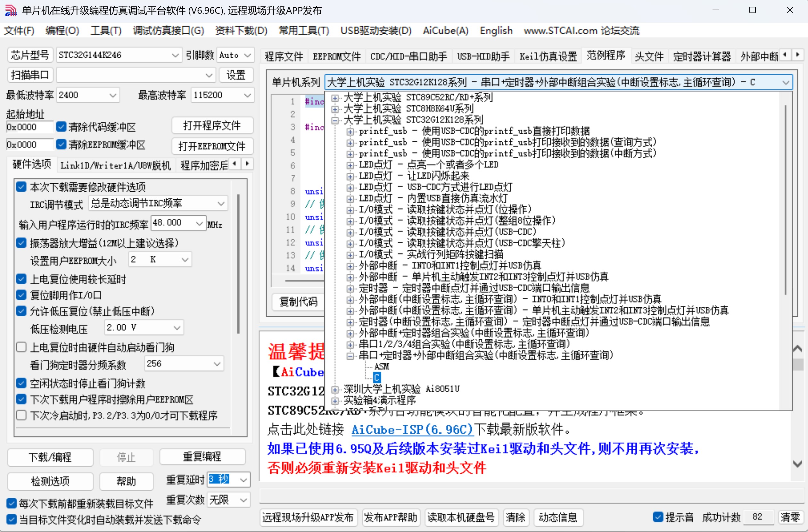808x532 pixels.
Task: Open the AiCube(A) menu
Action: tap(445, 30)
